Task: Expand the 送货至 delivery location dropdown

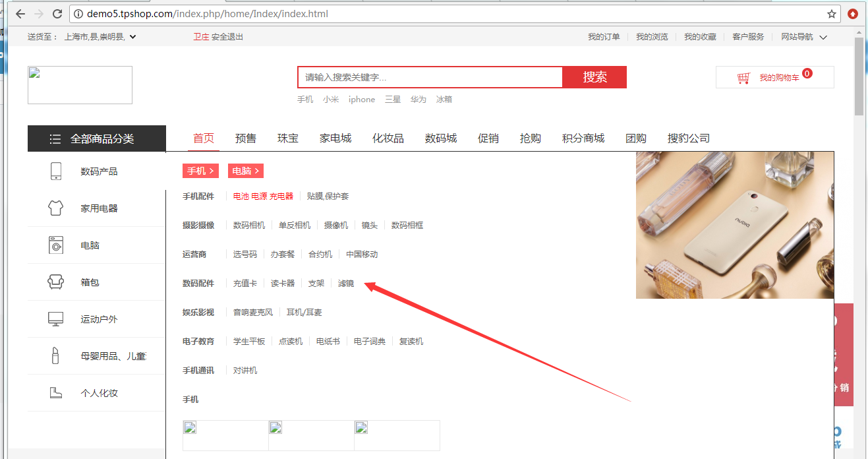Action: (132, 37)
